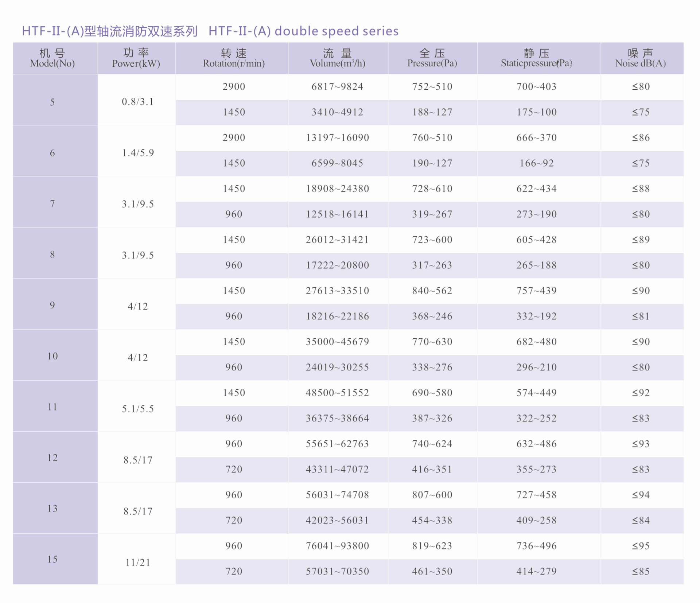This screenshot has width=700, height=603.
Task: Click volume value 76041~93800
Action: pos(337,546)
